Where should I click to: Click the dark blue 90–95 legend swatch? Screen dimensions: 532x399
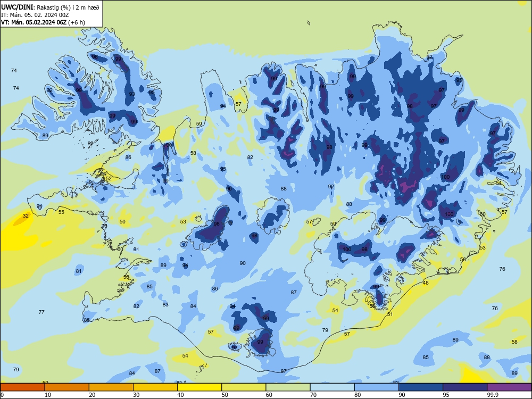(x=421, y=387)
